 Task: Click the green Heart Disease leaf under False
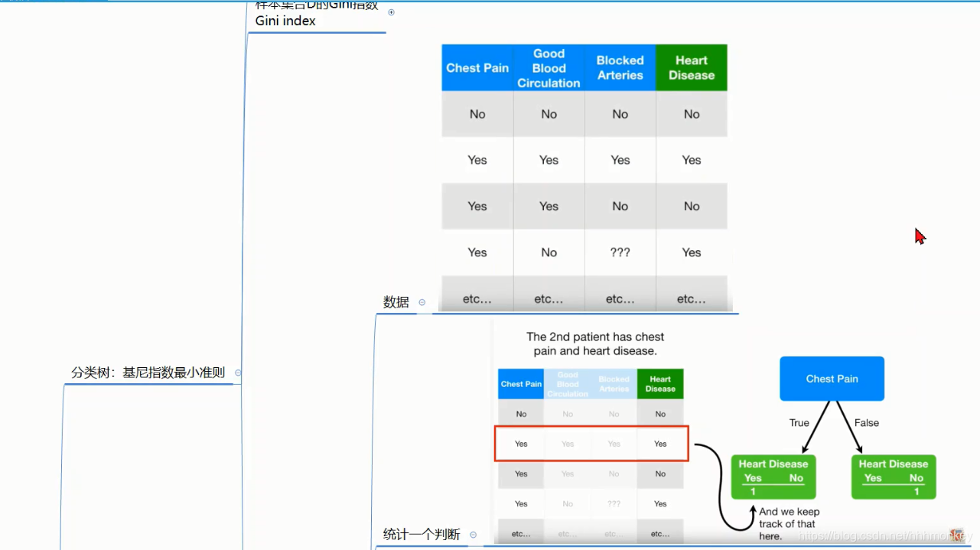pyautogui.click(x=894, y=477)
